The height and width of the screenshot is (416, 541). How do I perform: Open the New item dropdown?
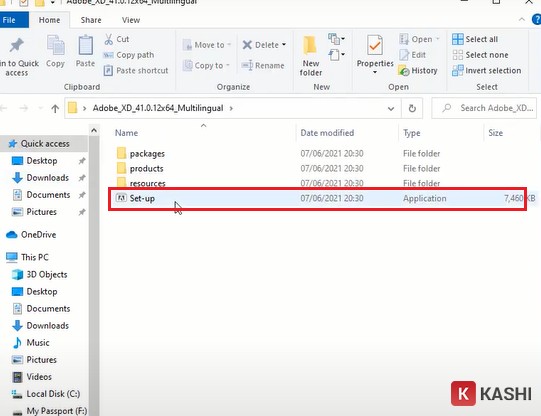point(336,39)
